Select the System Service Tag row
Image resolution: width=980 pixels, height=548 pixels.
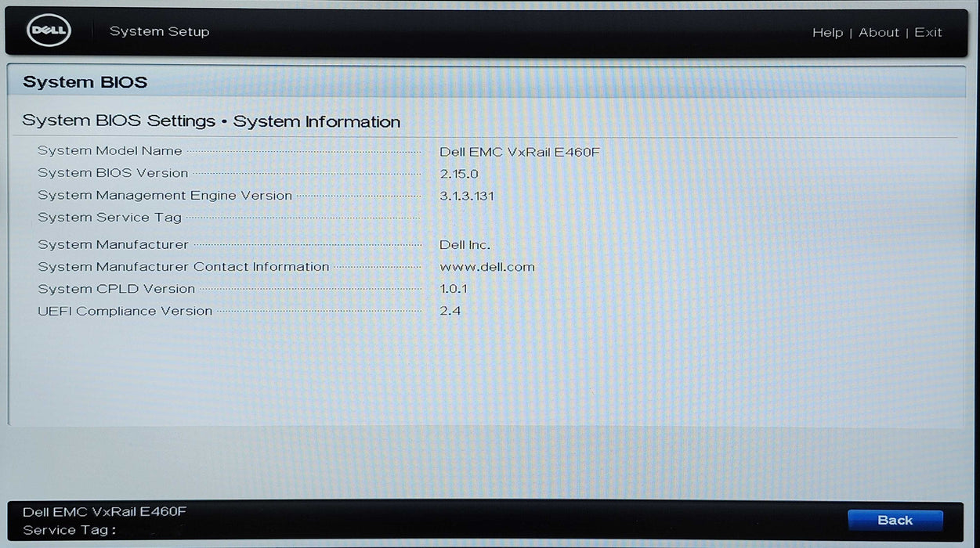pyautogui.click(x=110, y=218)
